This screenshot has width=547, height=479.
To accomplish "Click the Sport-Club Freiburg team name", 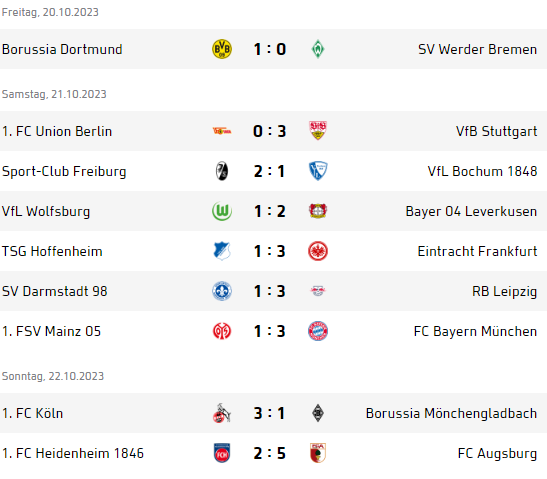I will [64, 171].
